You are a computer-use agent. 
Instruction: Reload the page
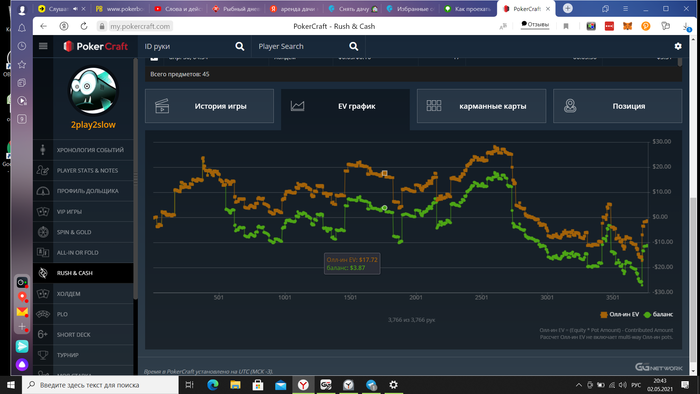point(83,26)
